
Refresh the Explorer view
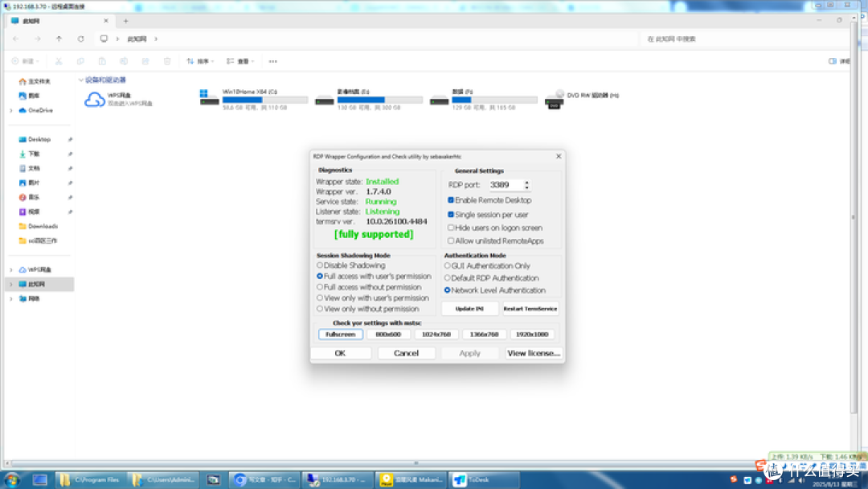(81, 39)
